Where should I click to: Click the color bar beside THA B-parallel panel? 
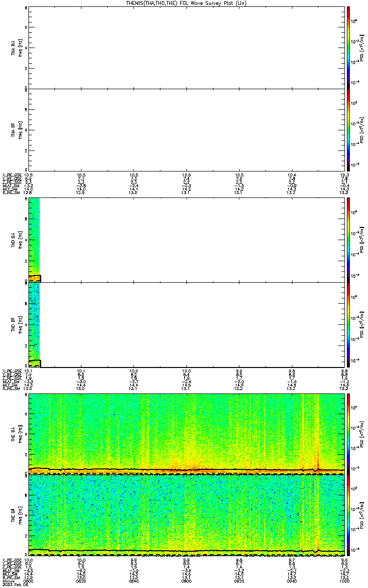click(x=348, y=130)
